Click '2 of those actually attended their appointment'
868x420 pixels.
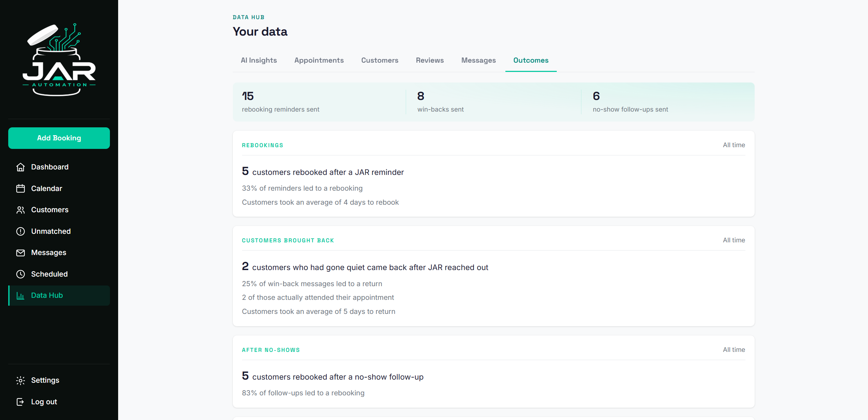coord(318,297)
